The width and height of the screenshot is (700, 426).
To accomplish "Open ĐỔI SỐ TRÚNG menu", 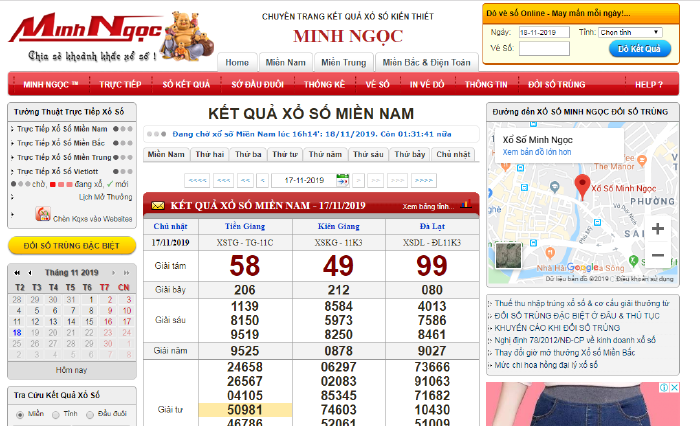I will click(x=556, y=84).
